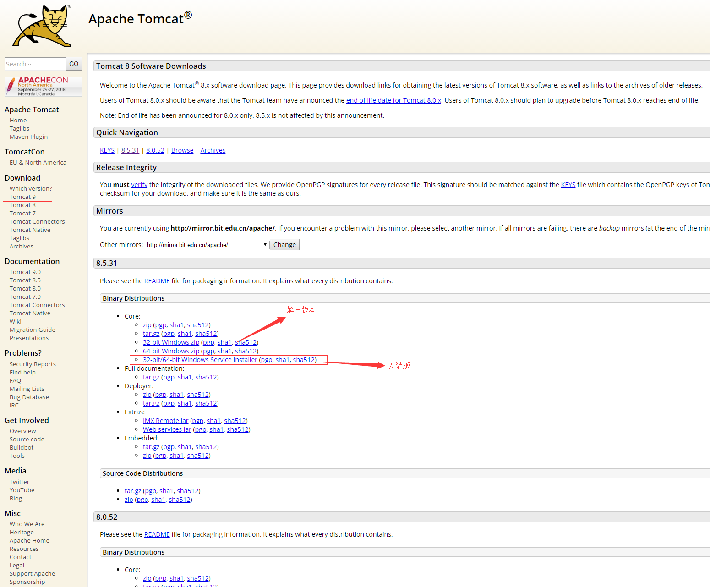
Task: Focus the Search input field
Action: (35, 64)
